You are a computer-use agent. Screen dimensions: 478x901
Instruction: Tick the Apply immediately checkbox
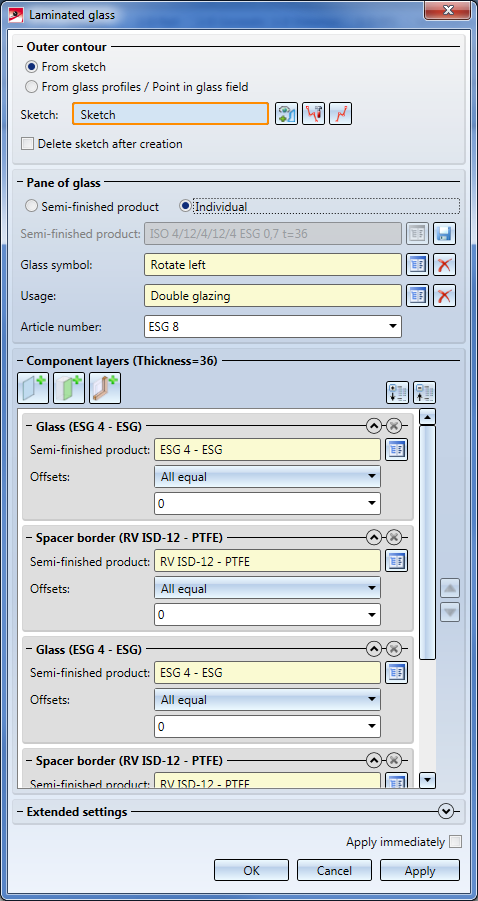pyautogui.click(x=455, y=842)
